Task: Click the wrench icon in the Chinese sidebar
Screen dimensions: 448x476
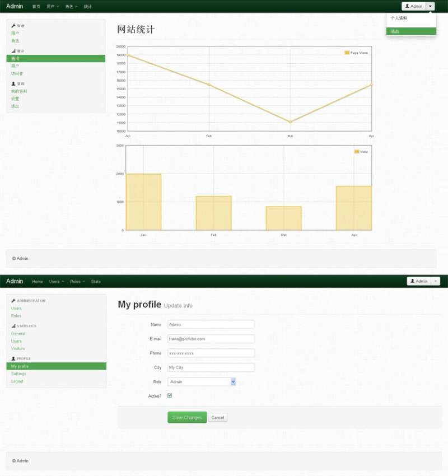Action: pos(13,26)
